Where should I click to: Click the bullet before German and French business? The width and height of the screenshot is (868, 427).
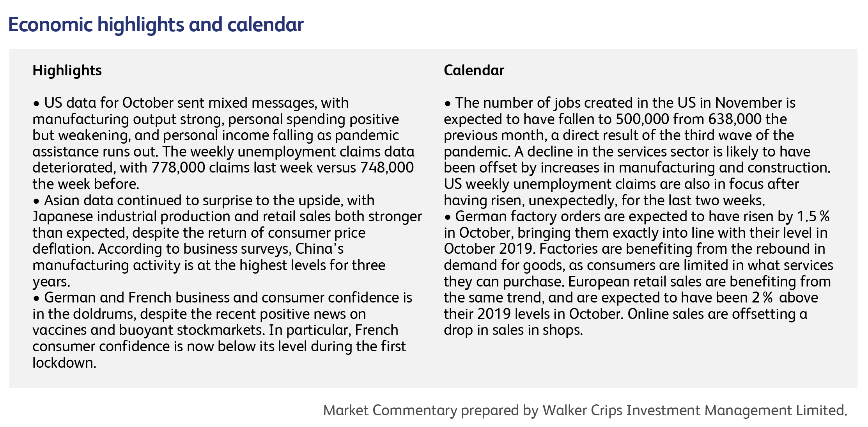click(x=36, y=299)
